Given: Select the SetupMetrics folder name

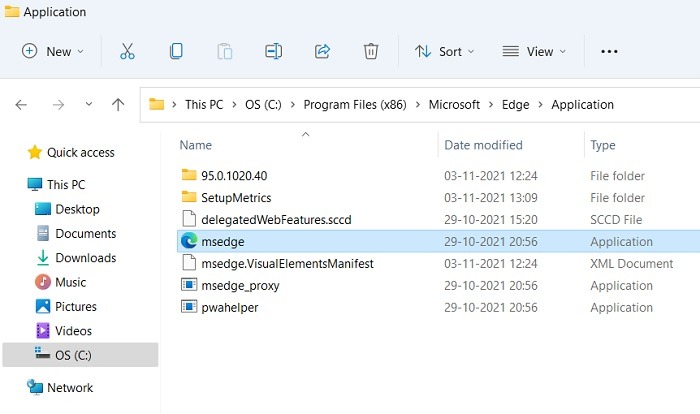Looking at the screenshot, I should click(236, 198).
